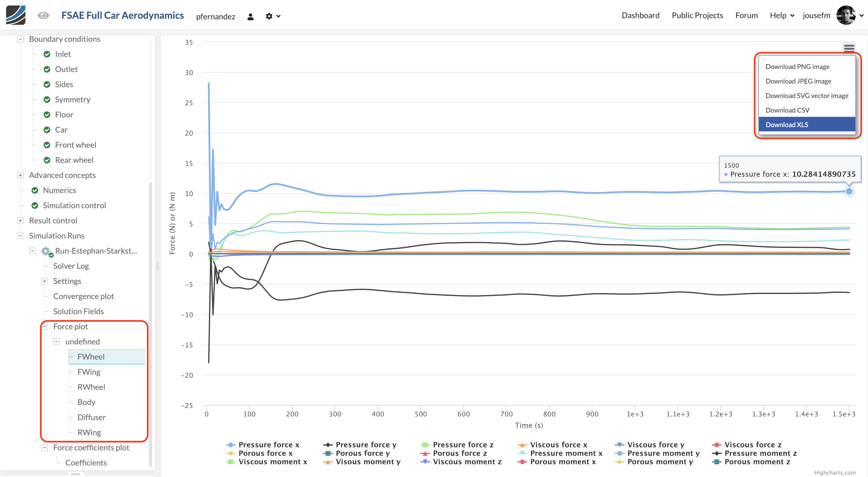Click the jousefm avatar picture
The height and width of the screenshot is (477, 868).
pyautogui.click(x=846, y=15)
